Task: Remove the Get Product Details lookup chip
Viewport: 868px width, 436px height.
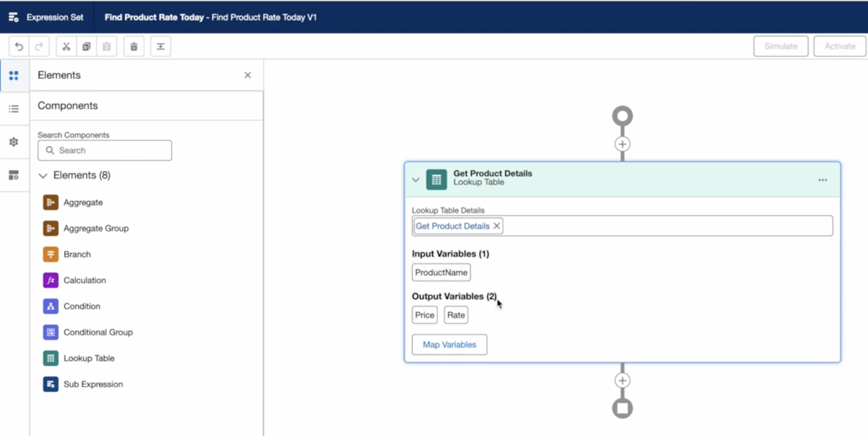Action: (496, 226)
